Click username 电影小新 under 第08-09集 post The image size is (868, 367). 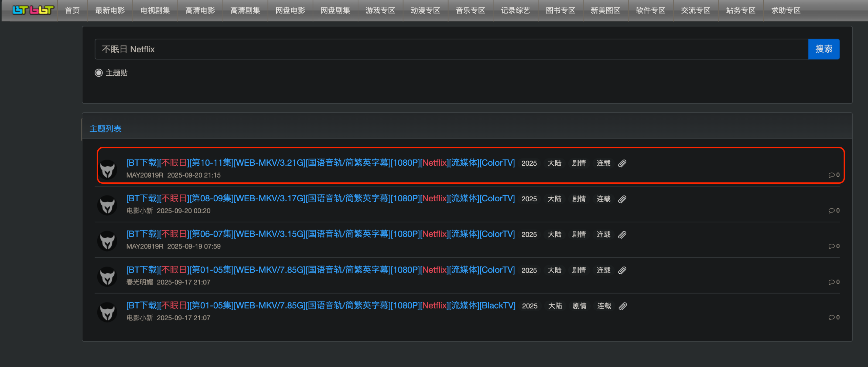140,211
